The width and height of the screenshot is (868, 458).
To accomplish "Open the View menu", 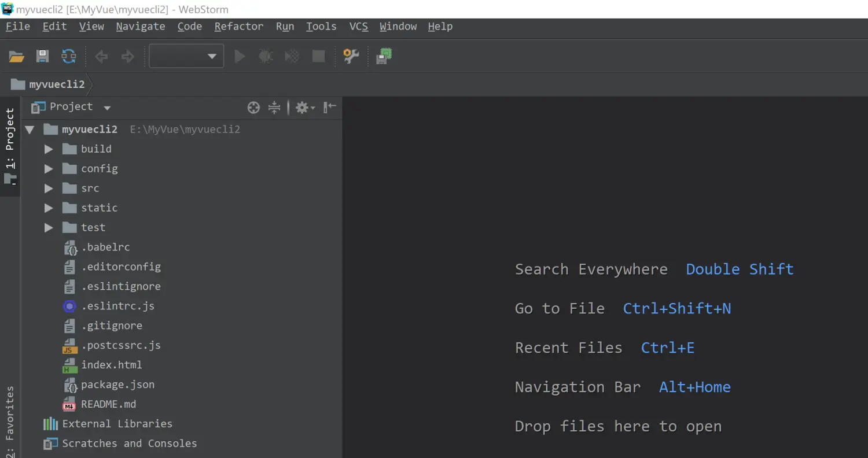I will 91,27.
